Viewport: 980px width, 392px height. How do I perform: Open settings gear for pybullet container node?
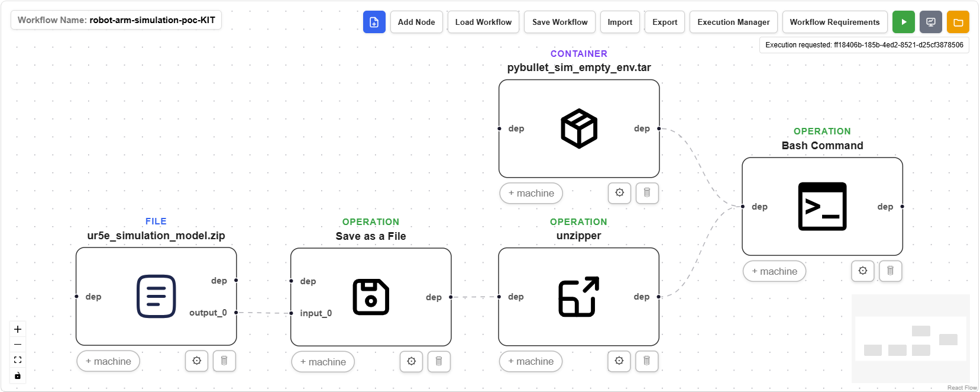(x=619, y=192)
